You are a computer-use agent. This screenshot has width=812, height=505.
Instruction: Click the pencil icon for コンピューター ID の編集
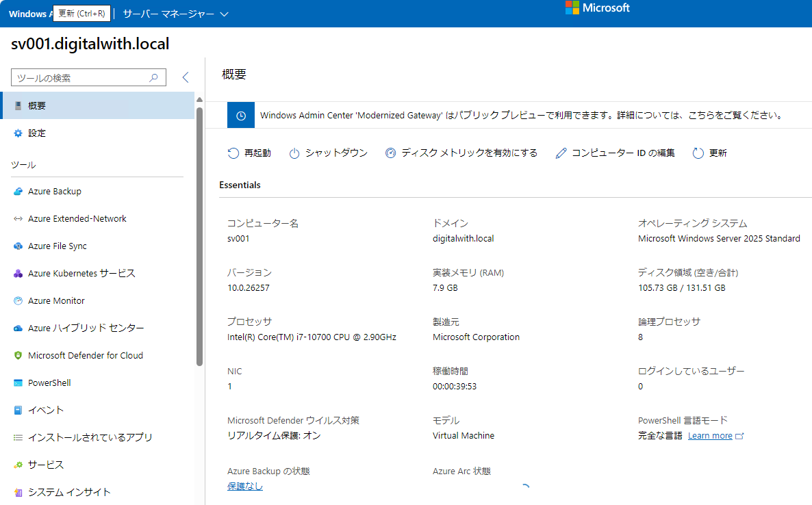561,153
